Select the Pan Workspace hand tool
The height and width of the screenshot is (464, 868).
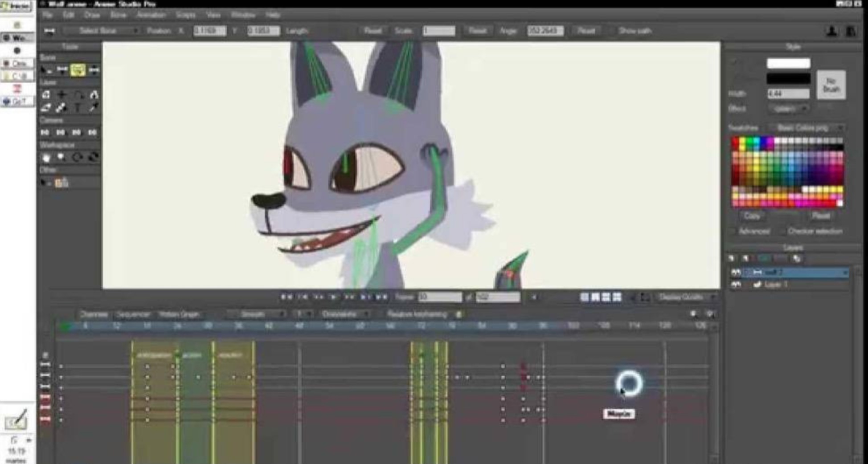click(x=46, y=157)
